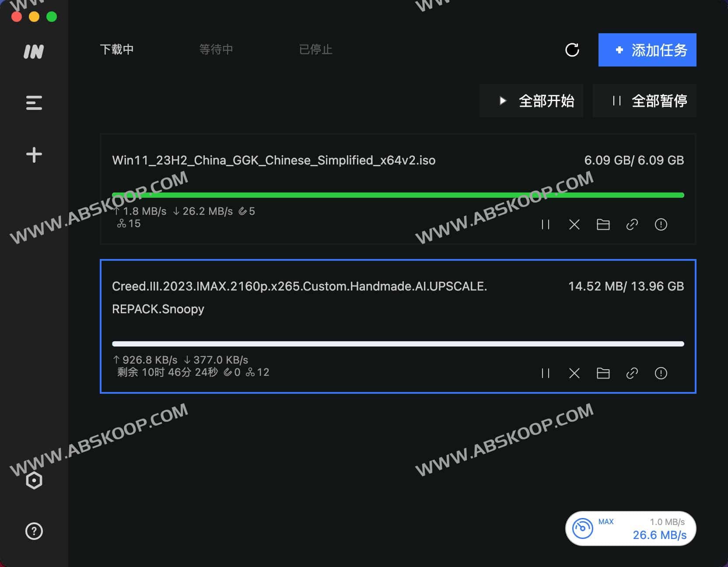Open settings via the hexagon gear icon
Viewport: 728px width, 567px height.
point(34,480)
